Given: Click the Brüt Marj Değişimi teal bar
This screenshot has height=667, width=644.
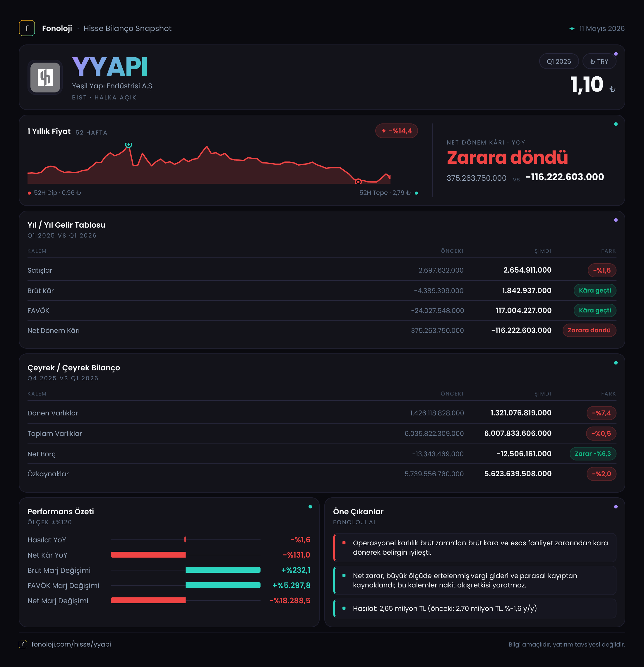Looking at the screenshot, I should pyautogui.click(x=223, y=570).
